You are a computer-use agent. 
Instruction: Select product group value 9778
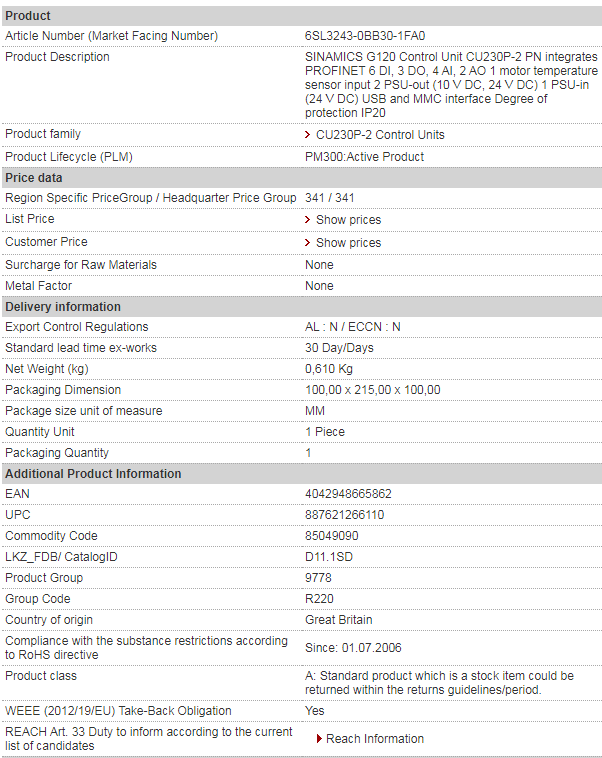[x=318, y=578]
